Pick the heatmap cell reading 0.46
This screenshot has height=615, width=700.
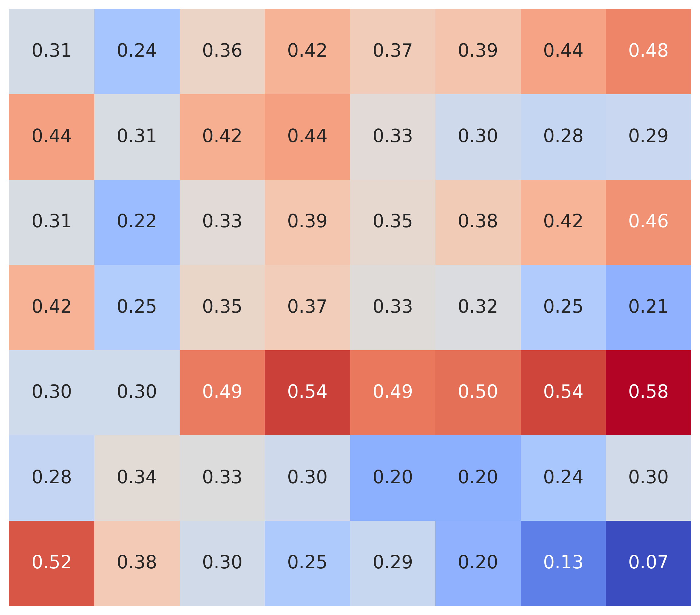[648, 221]
